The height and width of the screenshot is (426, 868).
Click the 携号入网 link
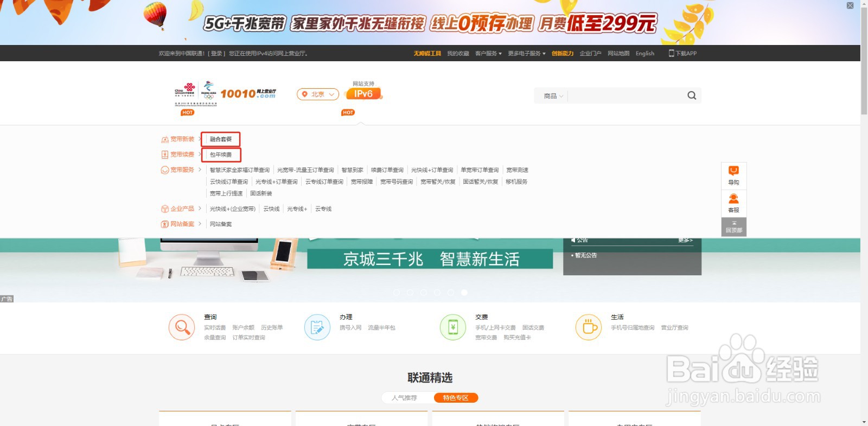(x=350, y=327)
